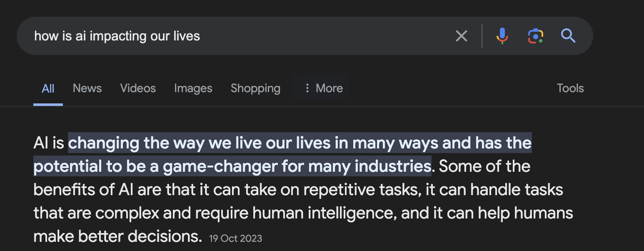Show the Images results tab
The width and height of the screenshot is (644, 251).
193,88
